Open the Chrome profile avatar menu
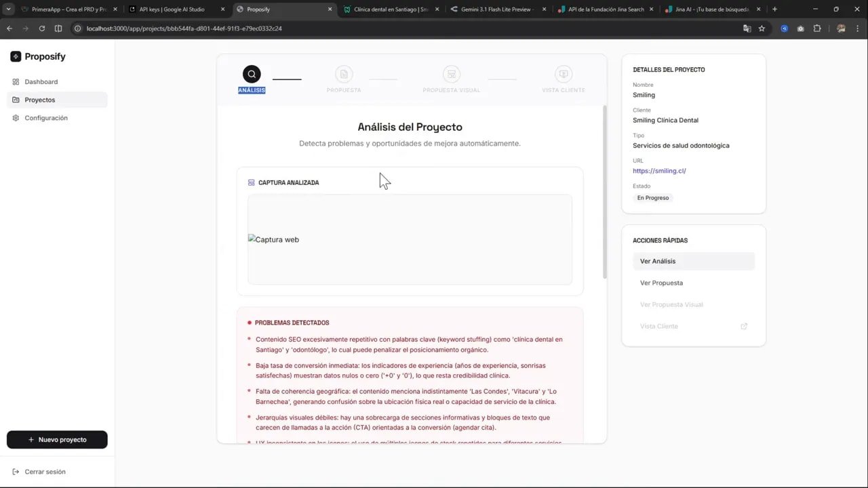This screenshot has width=868, height=488. (x=841, y=28)
